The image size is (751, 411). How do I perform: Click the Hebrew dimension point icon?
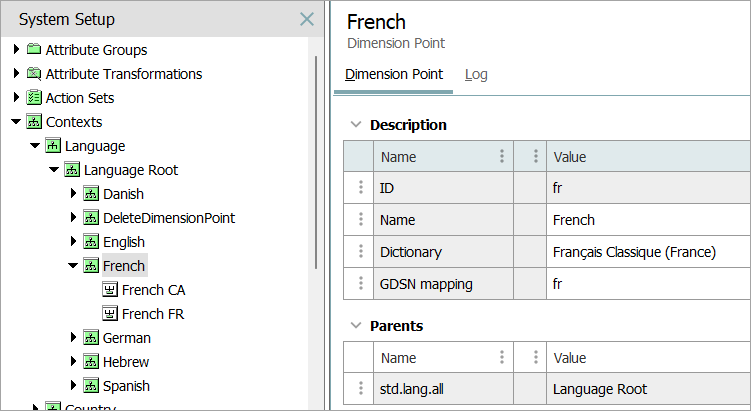tap(91, 362)
